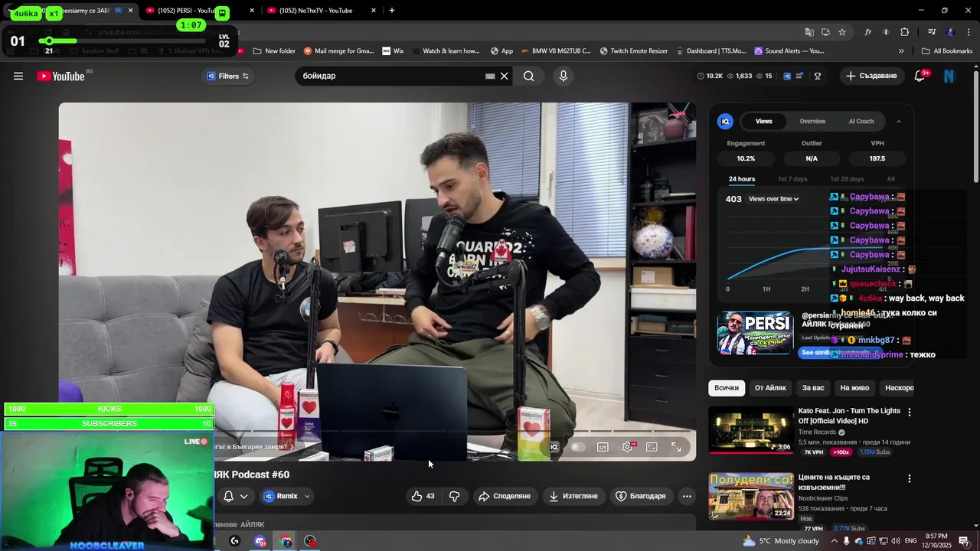Open more actions ellipsis below video

coord(687,496)
